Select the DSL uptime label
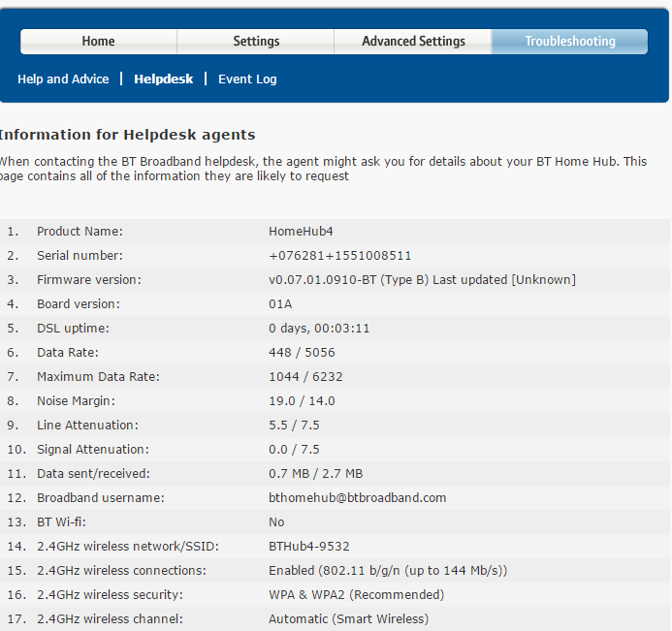The width and height of the screenshot is (672, 631). click(73, 329)
